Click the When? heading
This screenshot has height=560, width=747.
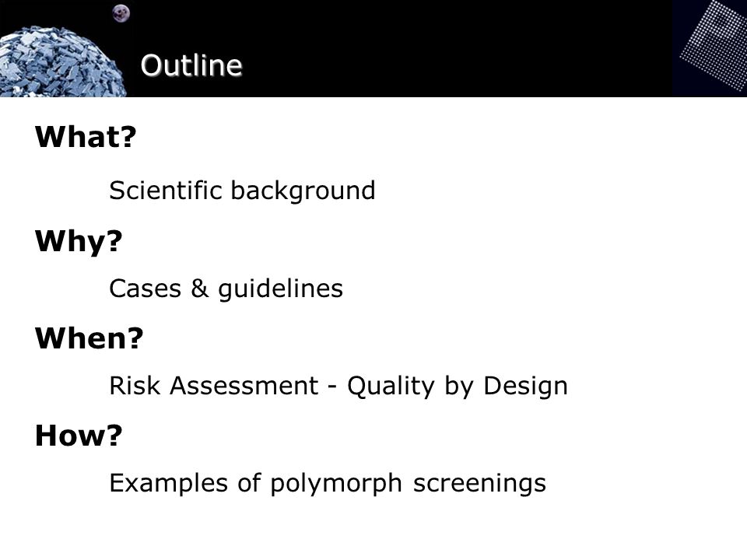click(x=89, y=338)
